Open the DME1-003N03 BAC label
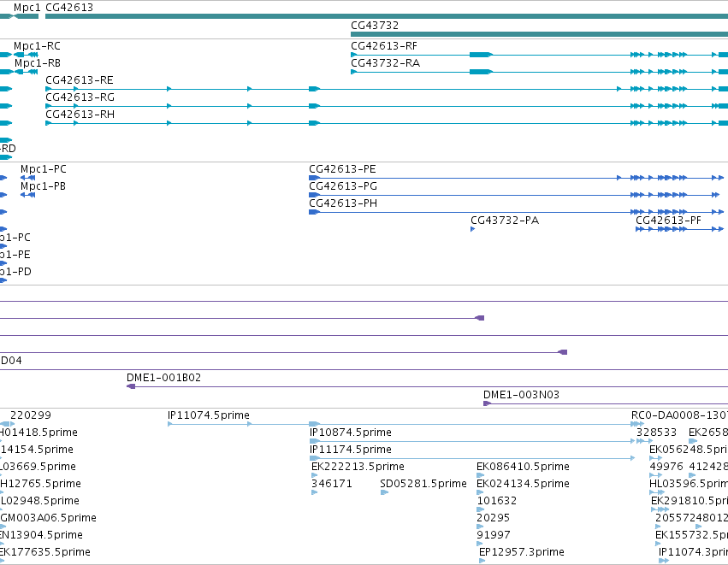 coord(521,395)
